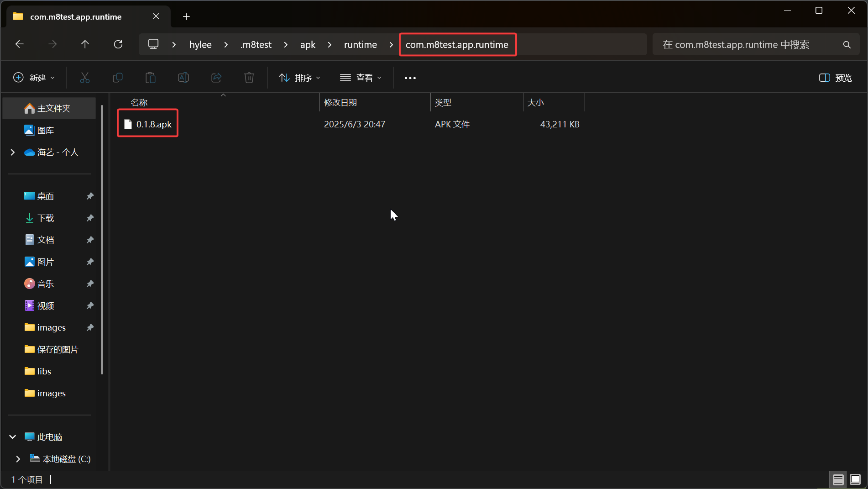868x489 pixels.
Task: Cut with the scissors toolbar icon
Action: (84, 77)
